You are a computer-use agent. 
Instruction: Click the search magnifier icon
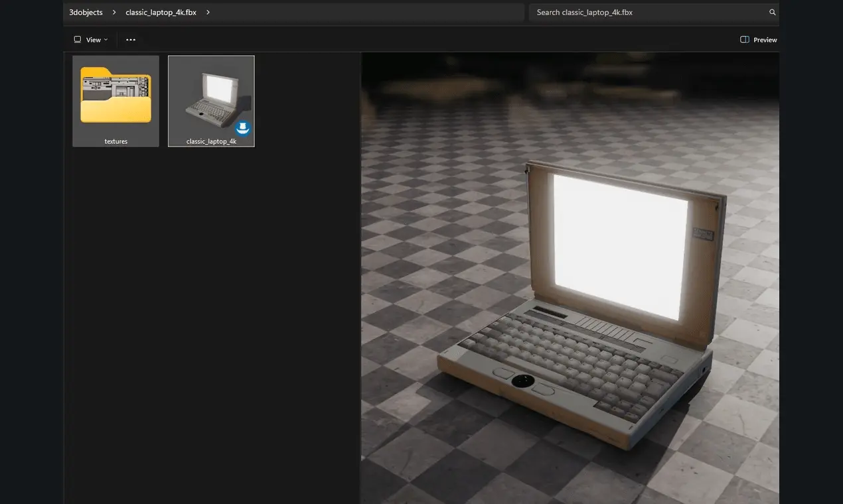pyautogui.click(x=772, y=13)
